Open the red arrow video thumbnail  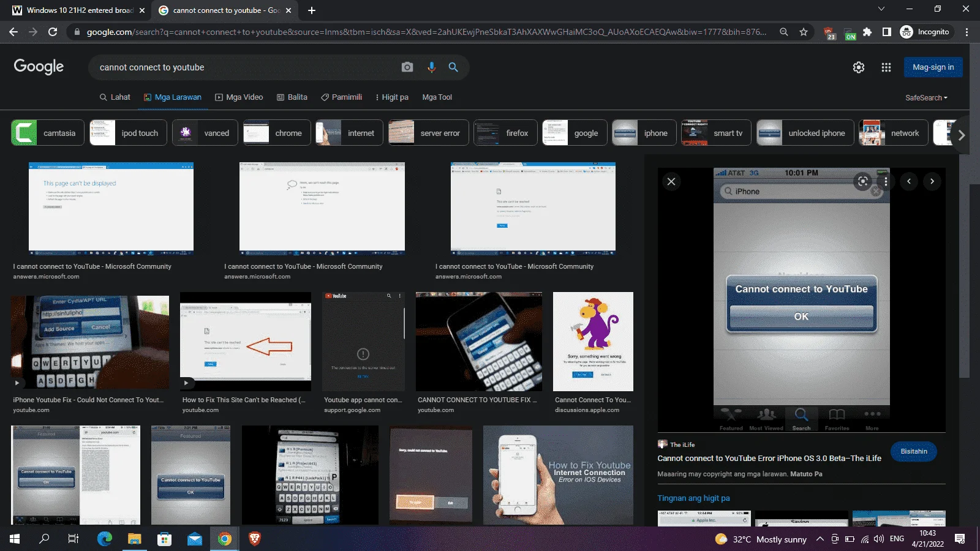point(246,342)
